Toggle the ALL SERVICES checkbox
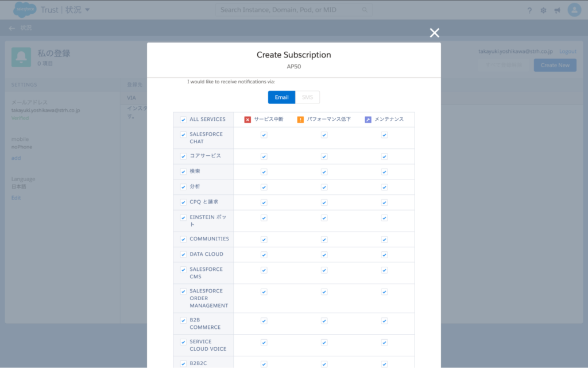The image size is (588, 368). point(183,120)
